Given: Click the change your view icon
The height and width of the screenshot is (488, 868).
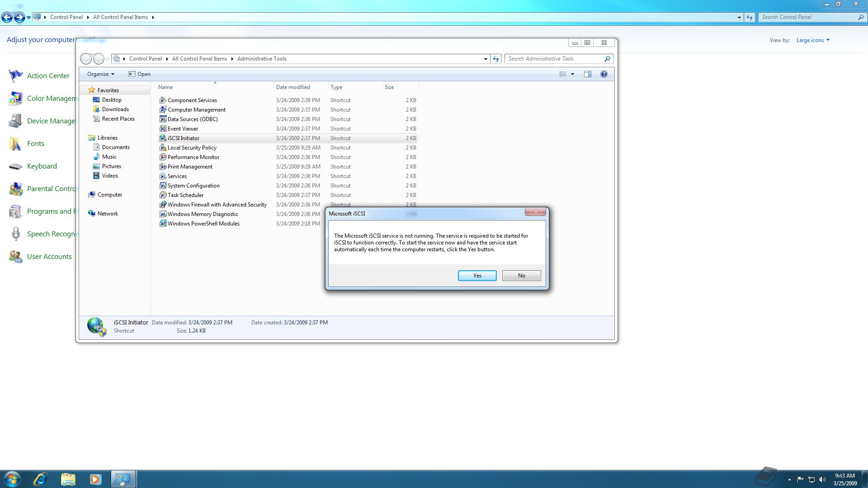Looking at the screenshot, I should click(x=563, y=74).
